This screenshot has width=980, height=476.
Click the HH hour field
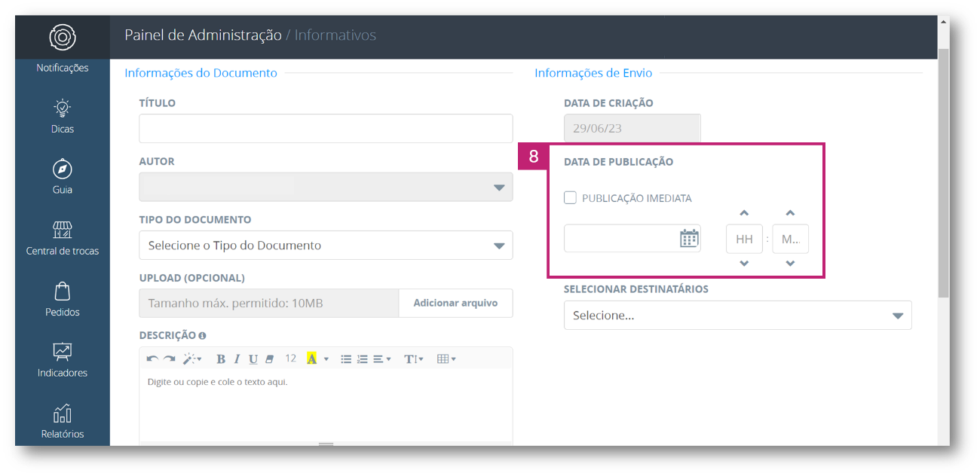pyautogui.click(x=744, y=239)
